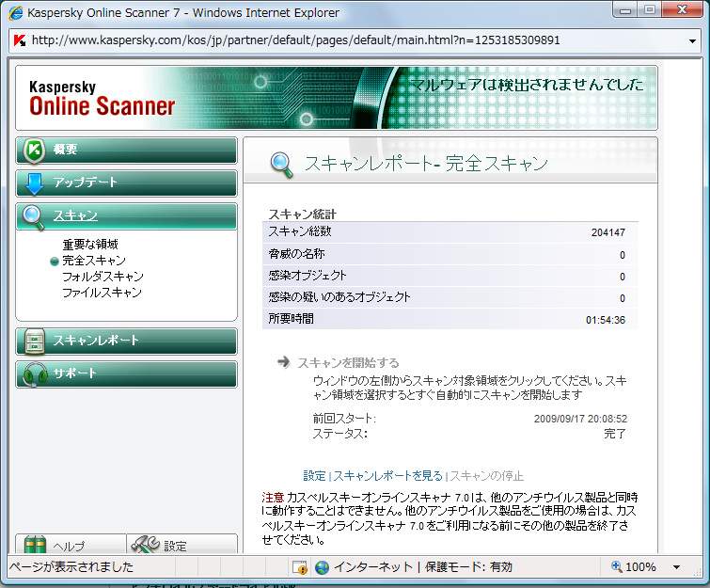
Task: Click the gray arrow beside スキャンを開始する
Action: click(x=283, y=362)
